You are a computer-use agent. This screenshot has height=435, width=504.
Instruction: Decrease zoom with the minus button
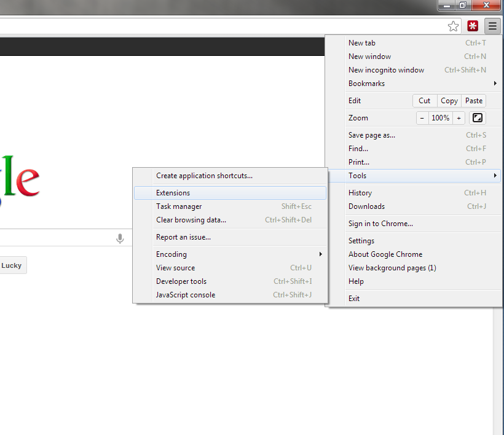point(422,118)
